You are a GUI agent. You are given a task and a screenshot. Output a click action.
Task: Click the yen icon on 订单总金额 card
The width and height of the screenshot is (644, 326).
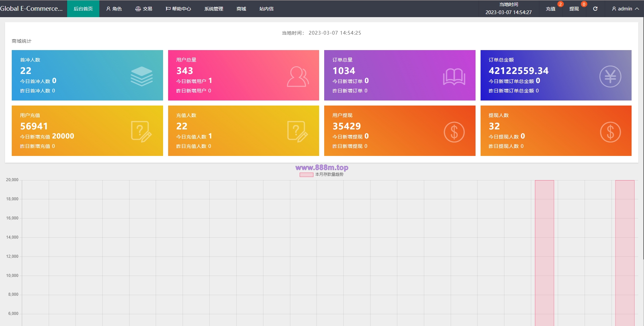610,76
